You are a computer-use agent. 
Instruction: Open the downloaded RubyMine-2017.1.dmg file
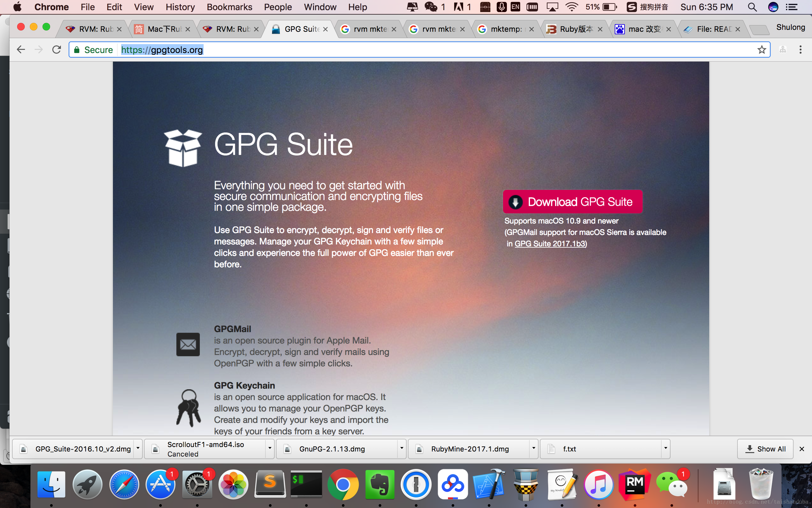[469, 449]
